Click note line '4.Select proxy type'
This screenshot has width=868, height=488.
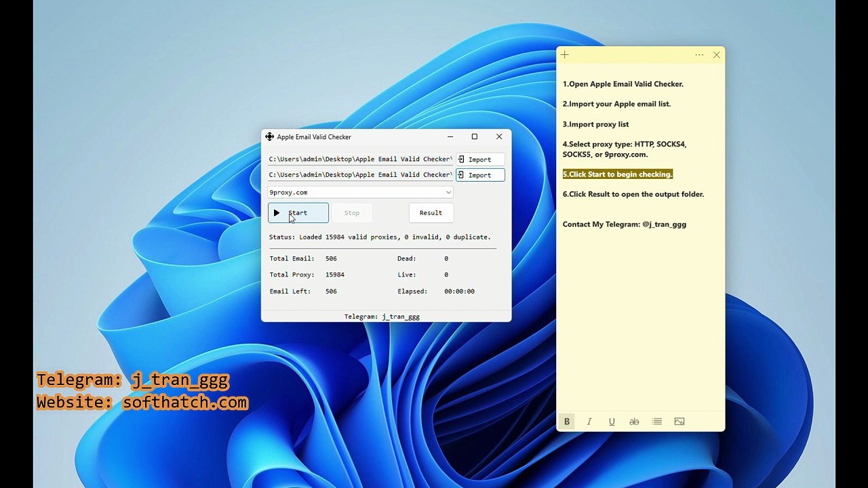(625, 149)
